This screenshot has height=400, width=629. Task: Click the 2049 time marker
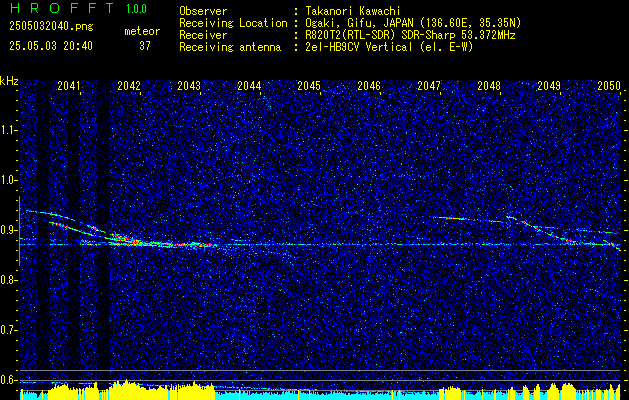[x=549, y=86]
